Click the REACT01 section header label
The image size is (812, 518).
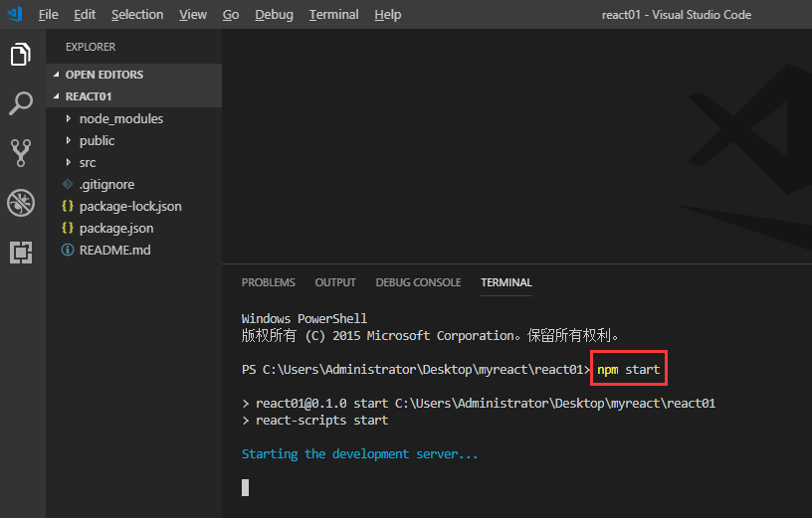click(88, 96)
